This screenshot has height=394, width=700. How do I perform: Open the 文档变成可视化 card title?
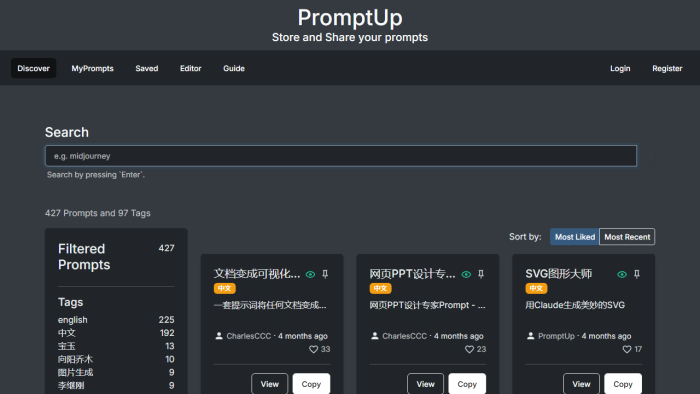(257, 274)
